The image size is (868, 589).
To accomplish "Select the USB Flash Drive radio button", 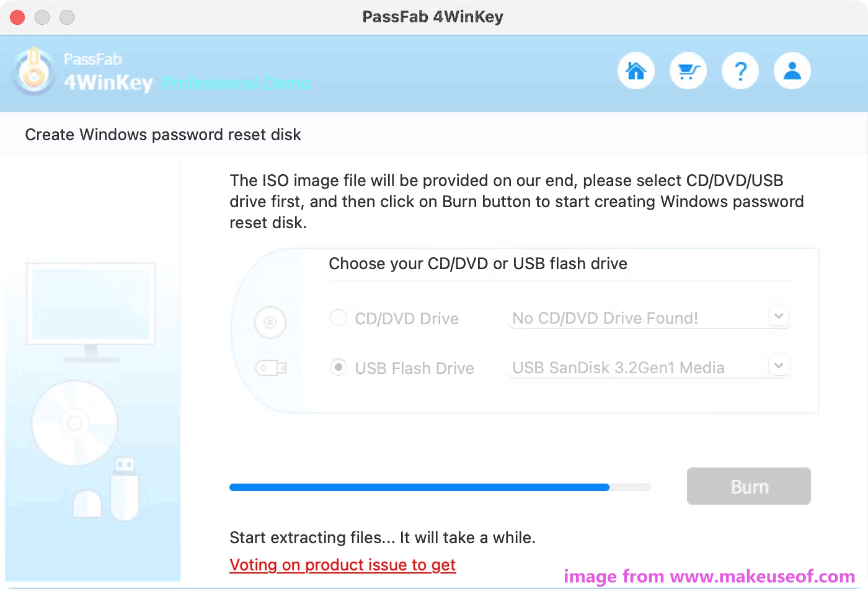I will [x=338, y=367].
